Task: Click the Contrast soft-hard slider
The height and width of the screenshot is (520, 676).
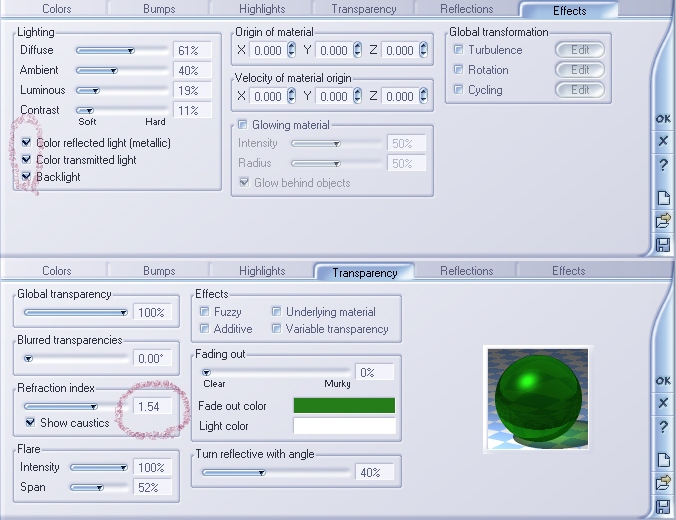Action: click(122, 110)
